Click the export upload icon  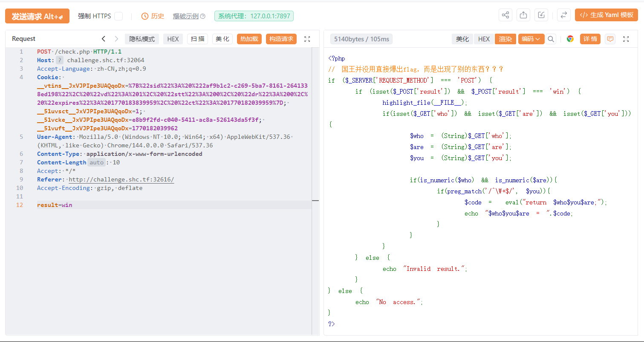523,15
